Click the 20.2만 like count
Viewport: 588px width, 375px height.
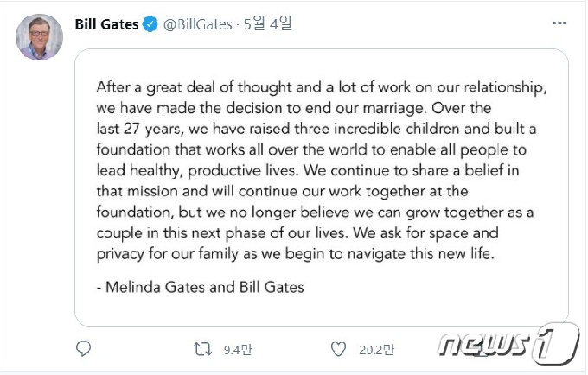pyautogui.click(x=375, y=350)
